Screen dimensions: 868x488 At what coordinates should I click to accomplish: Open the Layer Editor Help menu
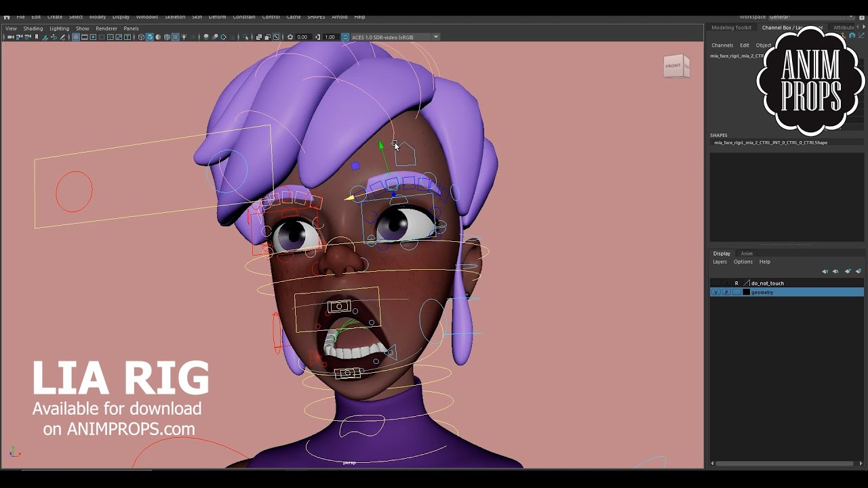[x=765, y=262]
